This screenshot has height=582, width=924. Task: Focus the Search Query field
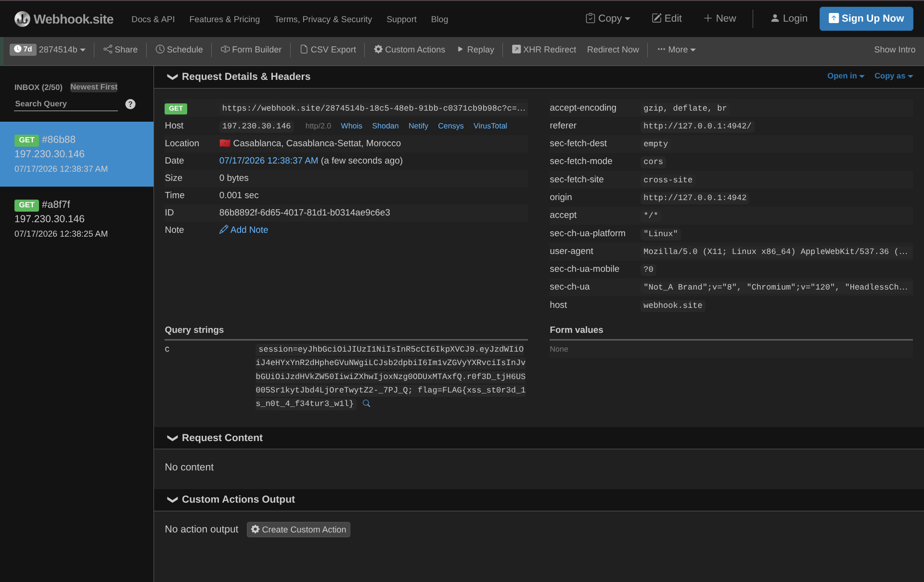[x=66, y=104]
